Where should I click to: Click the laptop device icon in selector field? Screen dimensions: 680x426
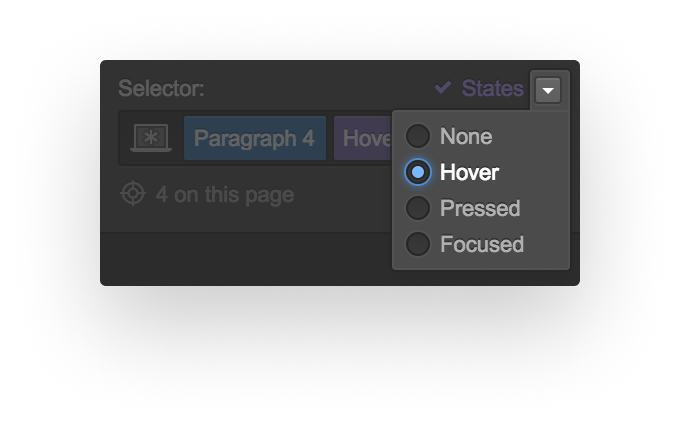[x=151, y=138]
